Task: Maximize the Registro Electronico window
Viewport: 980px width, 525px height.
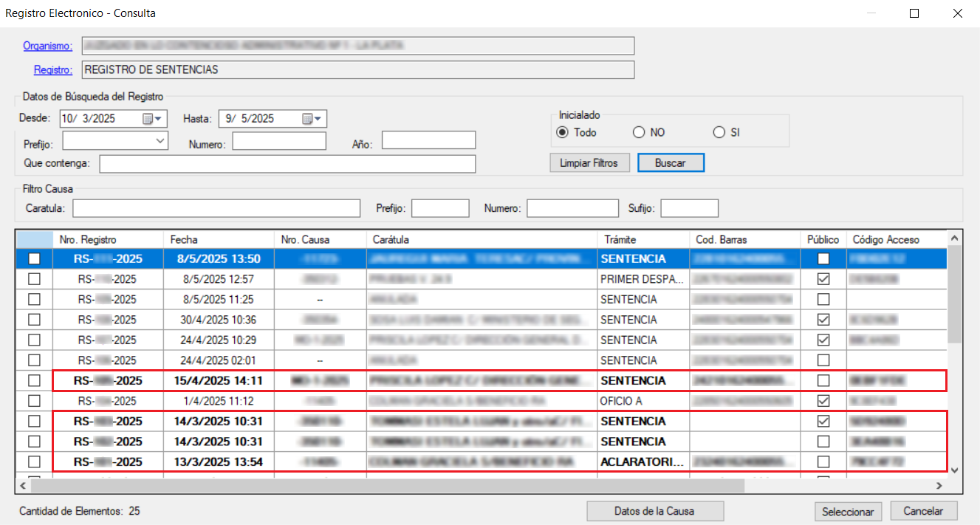Action: click(x=914, y=13)
